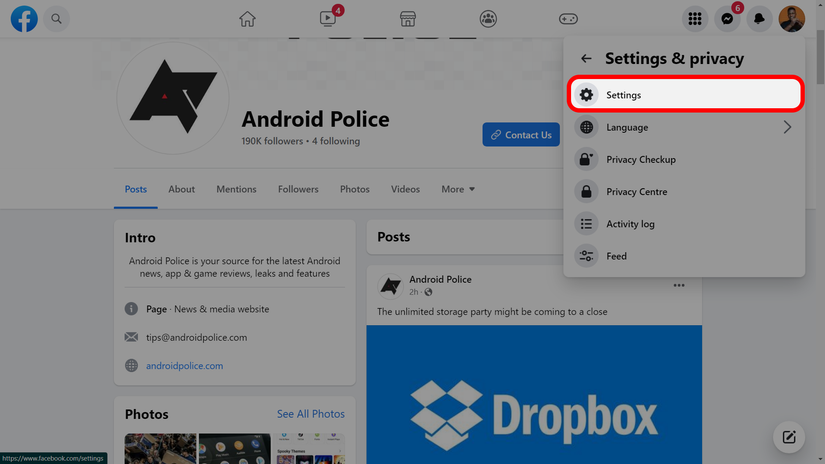The width and height of the screenshot is (825, 464).
Task: Click the website globe icon in Intro
Action: click(132, 365)
